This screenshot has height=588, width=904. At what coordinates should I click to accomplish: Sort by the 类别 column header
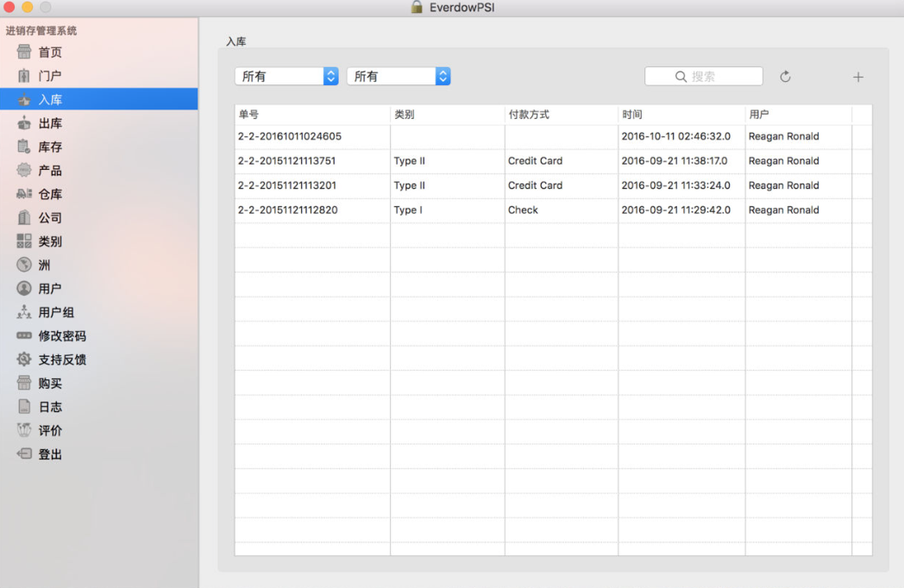[448, 114]
